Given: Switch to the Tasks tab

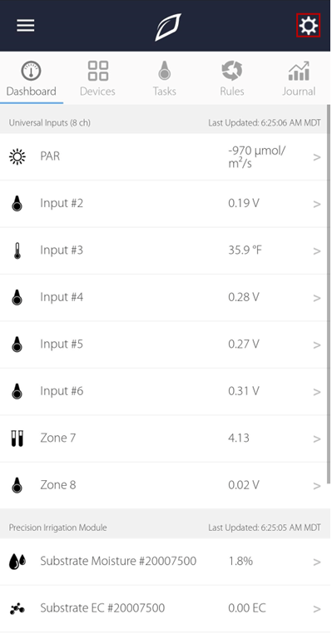Looking at the screenshot, I should [165, 78].
